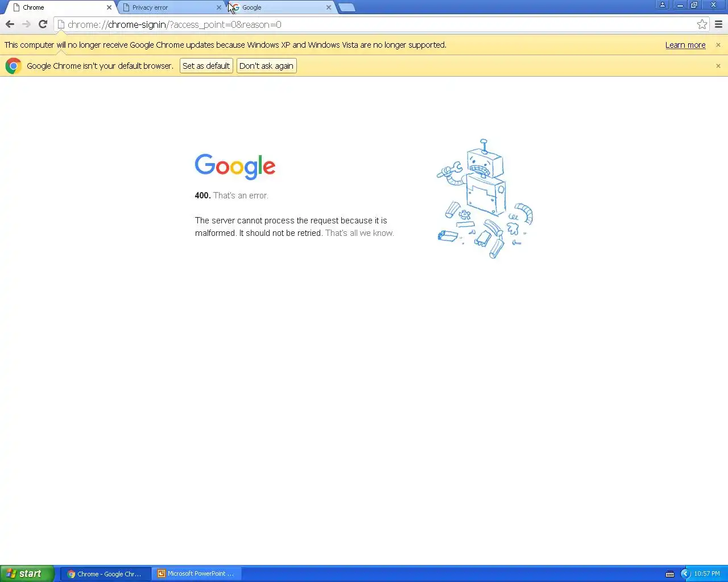728x582 pixels.
Task: Minimize the Chrome window
Action: (x=680, y=5)
